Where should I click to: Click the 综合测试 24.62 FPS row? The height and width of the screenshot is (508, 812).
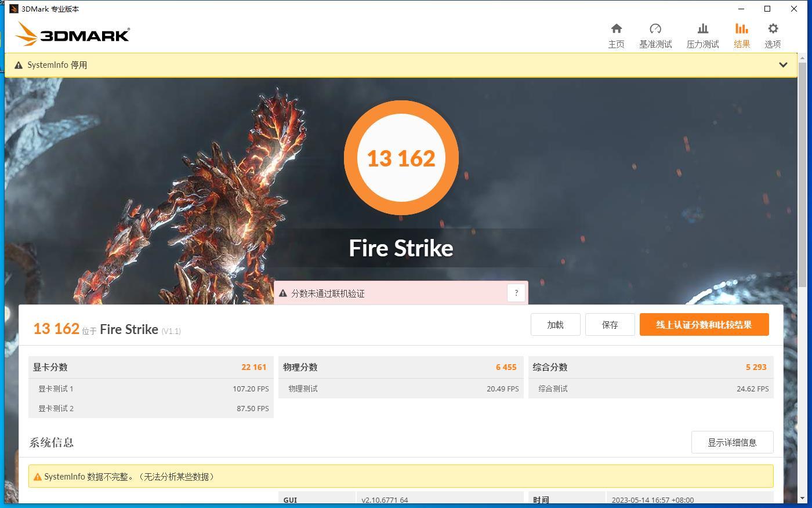tap(651, 389)
